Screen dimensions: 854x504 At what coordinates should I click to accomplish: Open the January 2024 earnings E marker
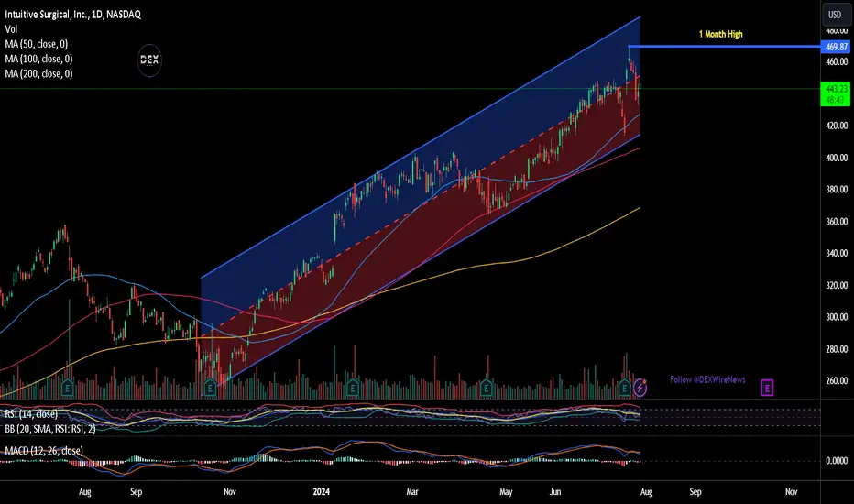(x=353, y=388)
